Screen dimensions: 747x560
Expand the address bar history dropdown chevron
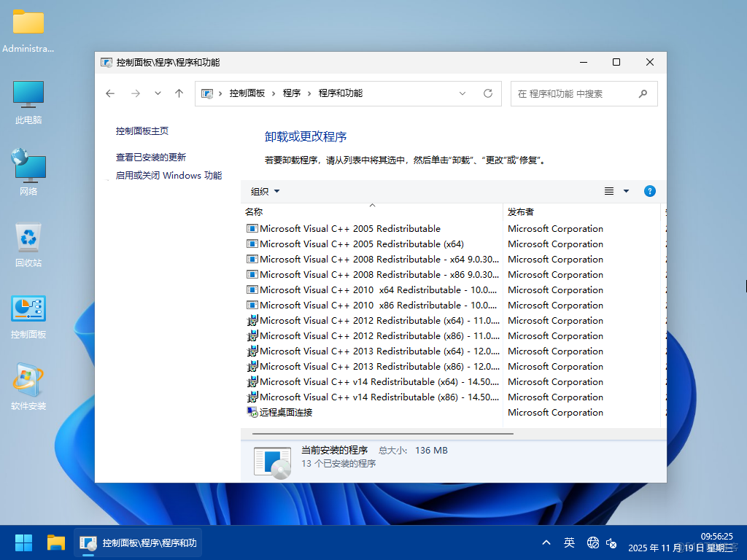[x=462, y=93]
